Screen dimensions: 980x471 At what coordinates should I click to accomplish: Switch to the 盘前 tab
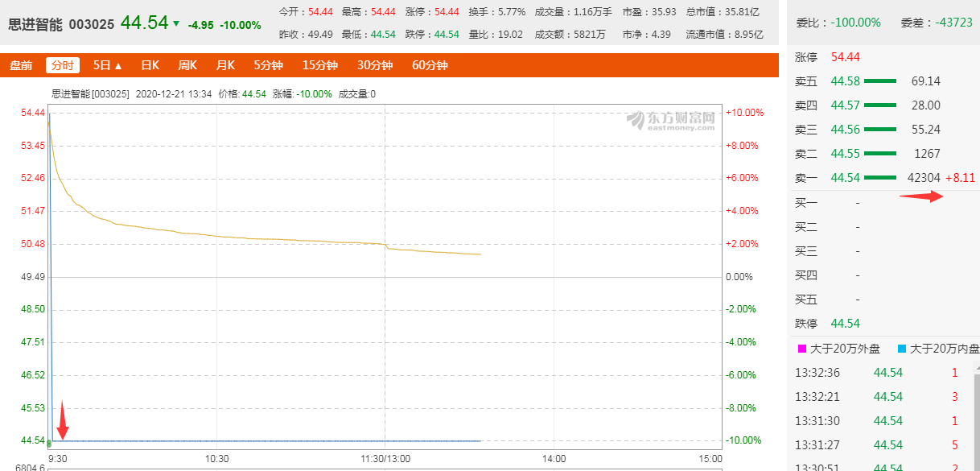coord(21,65)
